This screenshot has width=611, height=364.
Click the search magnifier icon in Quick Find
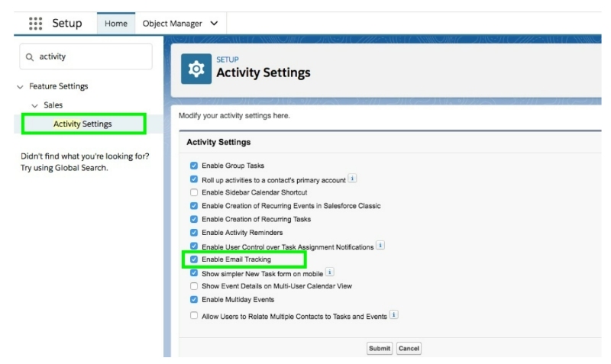point(31,56)
